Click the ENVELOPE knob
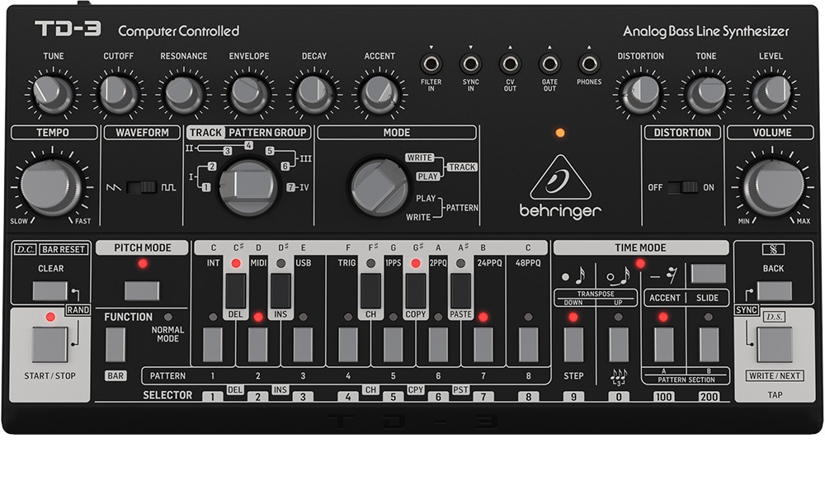The width and height of the screenshot is (825, 504). [x=249, y=95]
